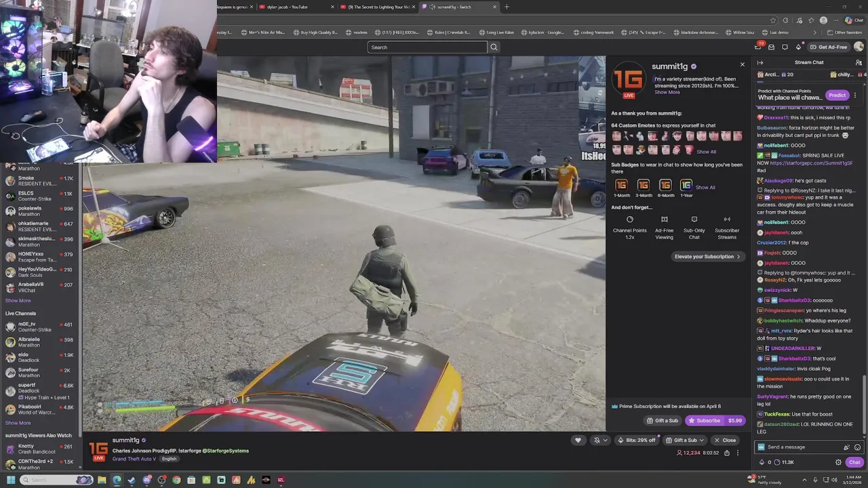Open the chat community users icon
The width and height of the screenshot is (868, 488).
point(859,62)
